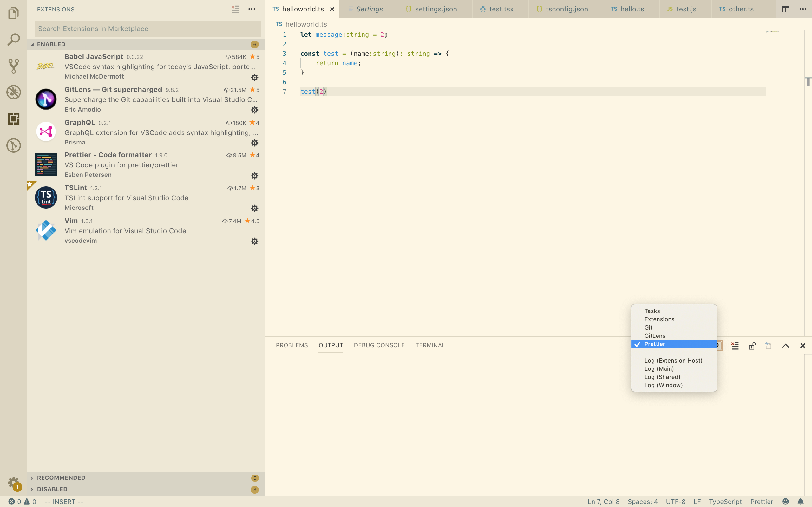Open the Source Control view
This screenshot has height=507, width=812.
[x=13, y=66]
